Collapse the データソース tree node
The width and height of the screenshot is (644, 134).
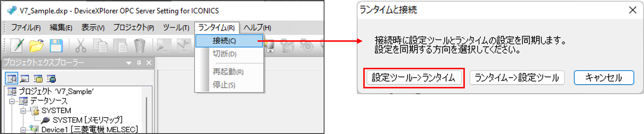pos(11,101)
